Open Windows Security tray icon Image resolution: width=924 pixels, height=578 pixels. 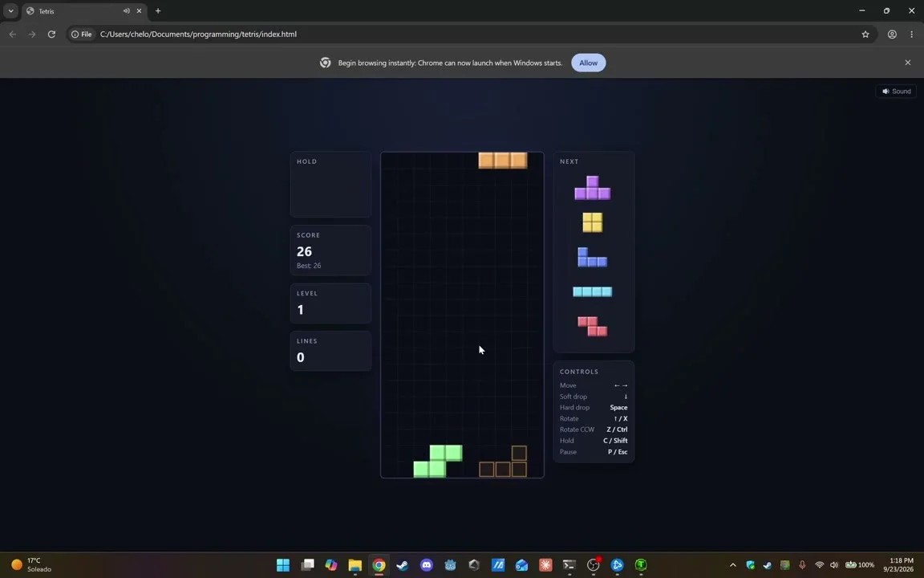750,565
